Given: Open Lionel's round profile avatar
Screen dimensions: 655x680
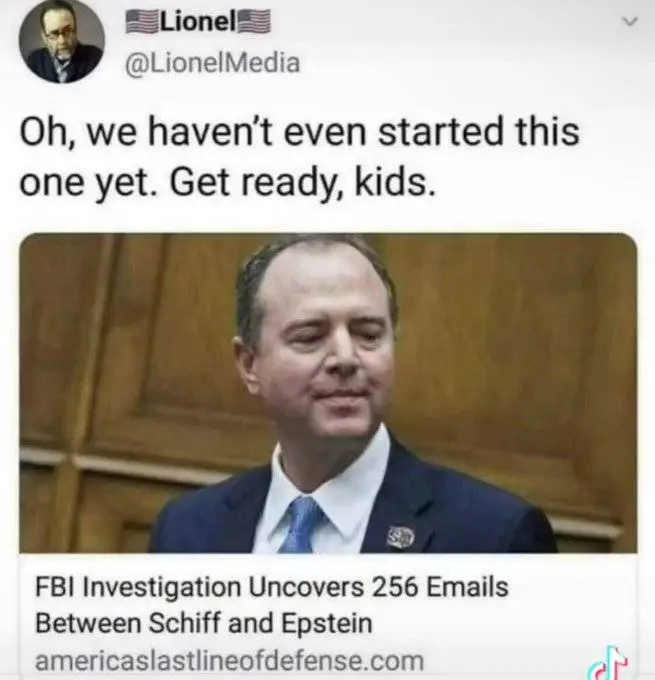Looking at the screenshot, I should (x=62, y=41).
